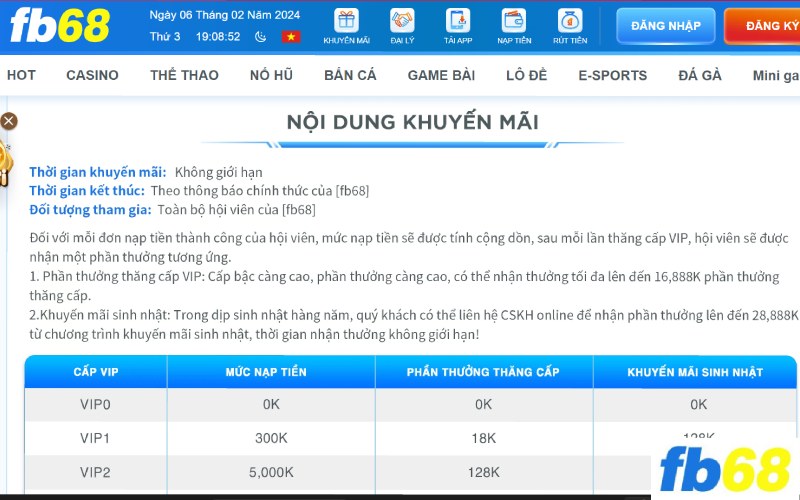The image size is (800, 500).
Task: Click the 300K deposit cell
Action: click(271, 438)
